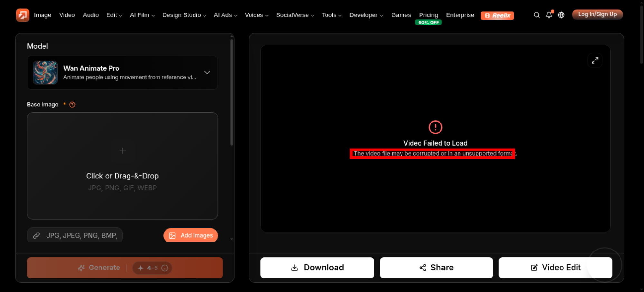Expand the AI Film menu
The width and height of the screenshot is (644, 292).
(142, 15)
